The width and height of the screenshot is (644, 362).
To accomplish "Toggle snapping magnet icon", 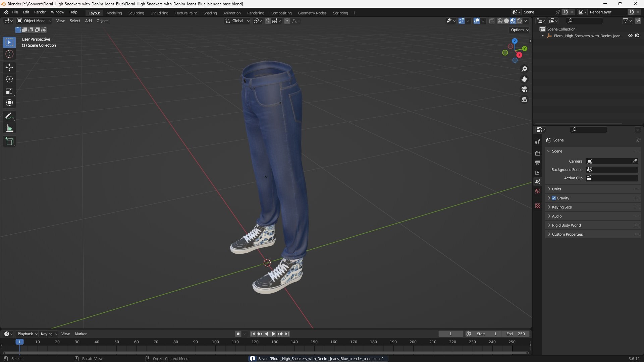I will pos(268,21).
